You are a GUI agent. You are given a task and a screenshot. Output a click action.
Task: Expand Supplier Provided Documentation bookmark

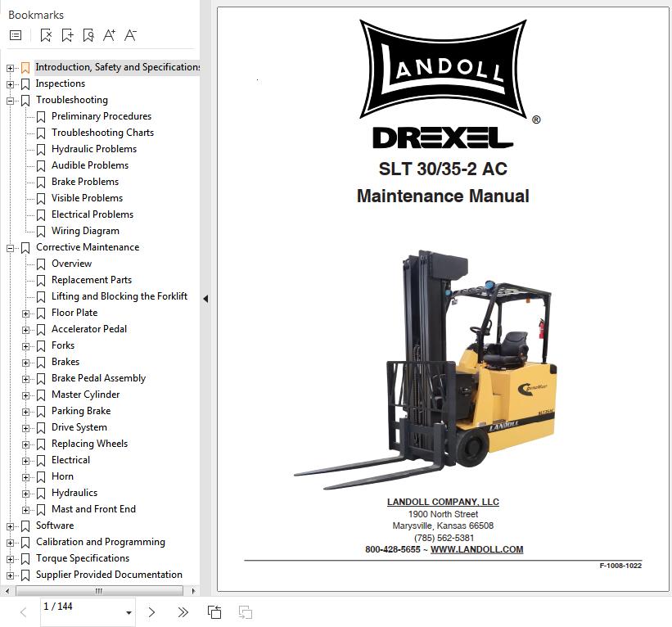pyautogui.click(x=10, y=575)
